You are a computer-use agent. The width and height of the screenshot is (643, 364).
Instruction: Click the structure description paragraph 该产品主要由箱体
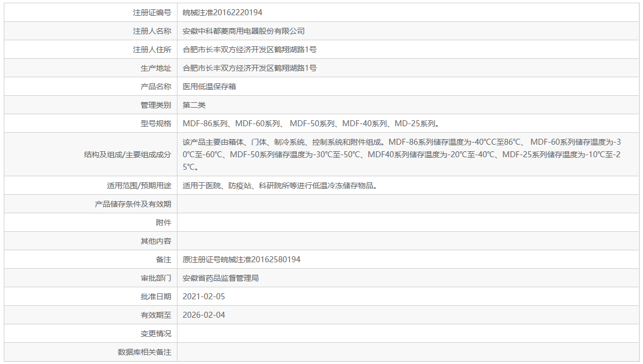(x=402, y=155)
